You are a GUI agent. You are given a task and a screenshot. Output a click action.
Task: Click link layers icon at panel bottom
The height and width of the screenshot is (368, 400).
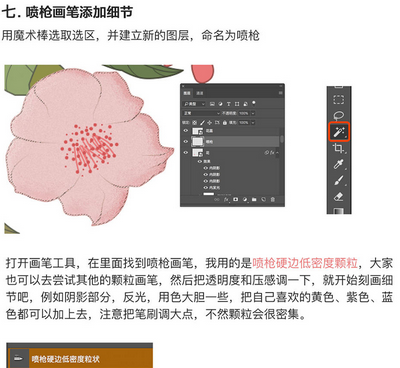[x=217, y=199]
